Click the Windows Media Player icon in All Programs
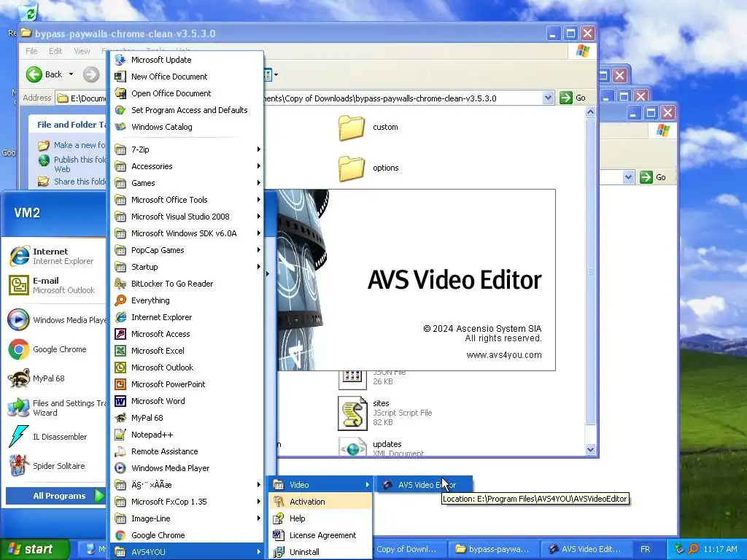 coord(120,468)
